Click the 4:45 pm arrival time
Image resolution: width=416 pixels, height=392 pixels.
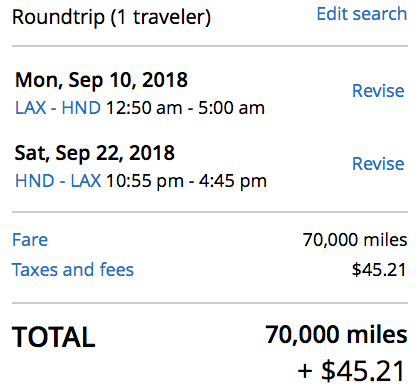(x=233, y=181)
